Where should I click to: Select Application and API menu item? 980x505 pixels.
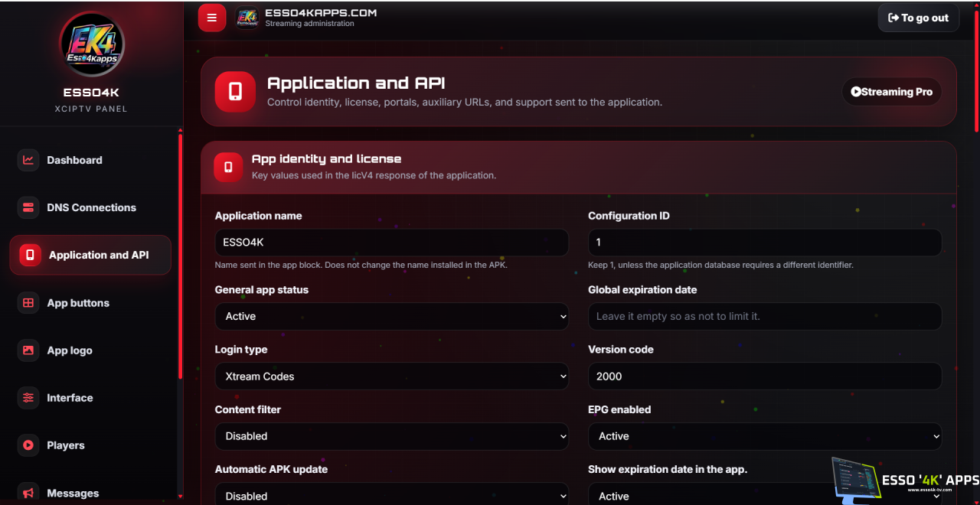(90, 255)
